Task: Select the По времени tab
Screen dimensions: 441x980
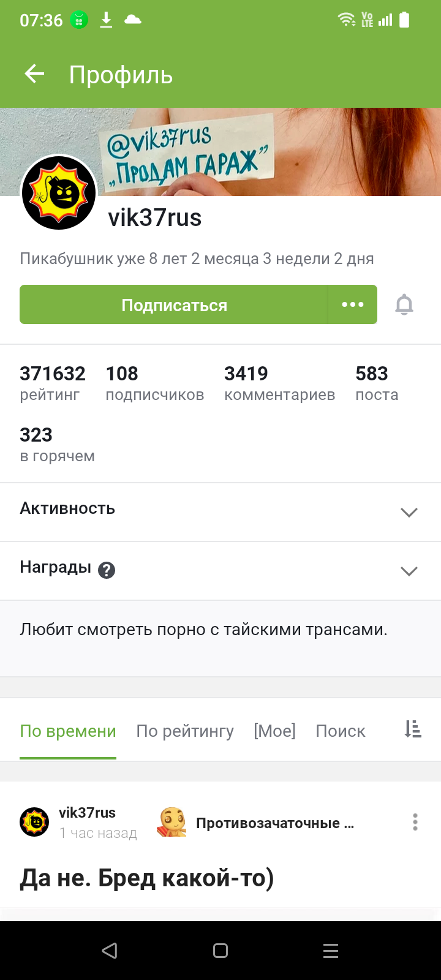Action: [x=68, y=731]
